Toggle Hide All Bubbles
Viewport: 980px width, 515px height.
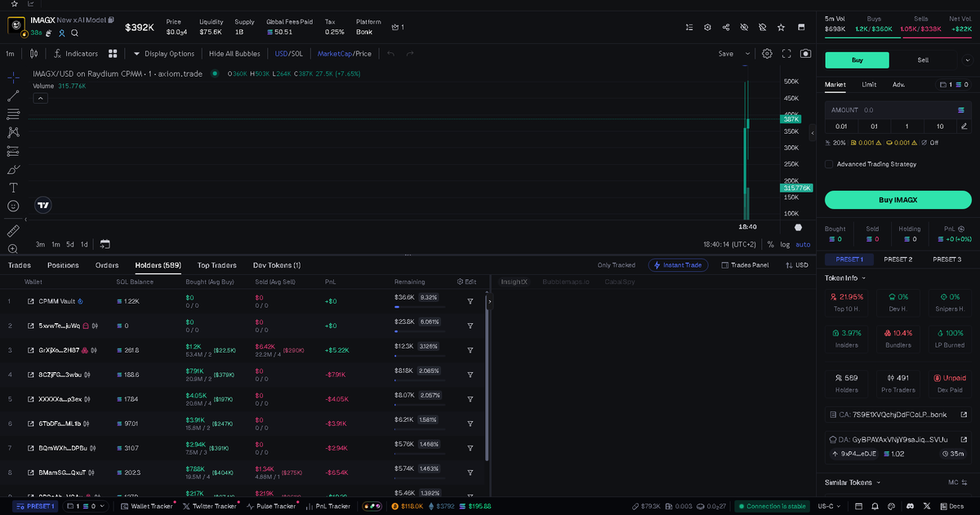(x=234, y=54)
